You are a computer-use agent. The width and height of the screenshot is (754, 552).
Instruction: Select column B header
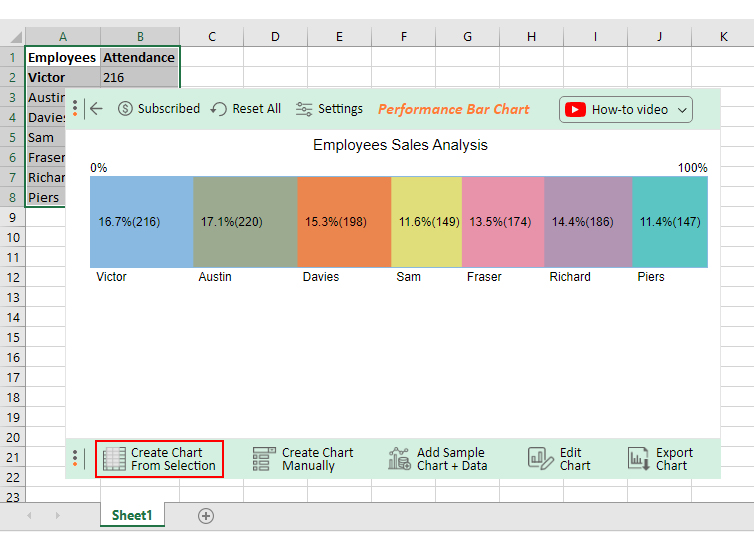140,37
